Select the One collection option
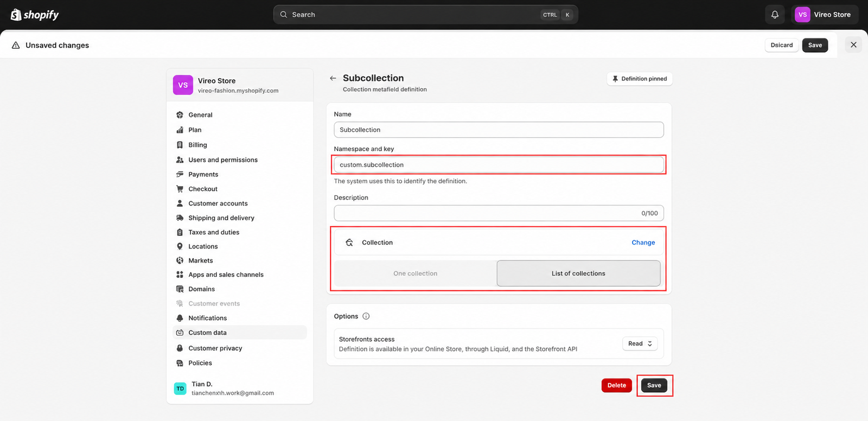Viewport: 868px width, 421px height. point(415,273)
